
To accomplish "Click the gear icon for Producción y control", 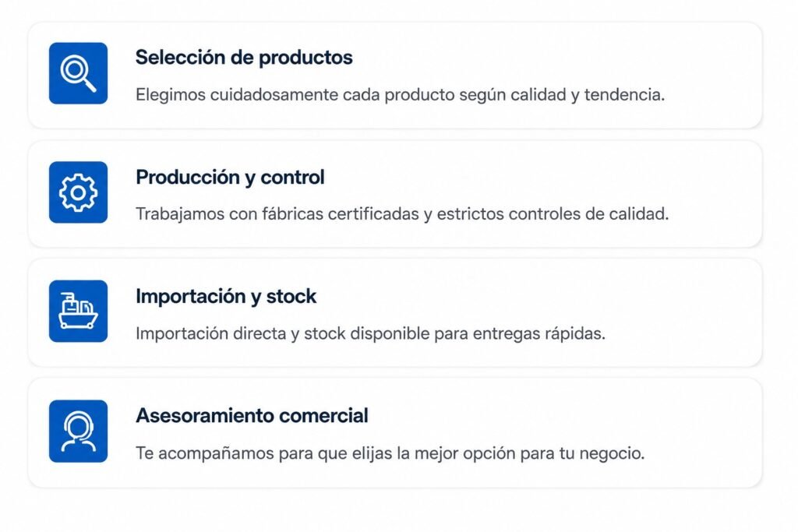I will pyautogui.click(x=78, y=192).
